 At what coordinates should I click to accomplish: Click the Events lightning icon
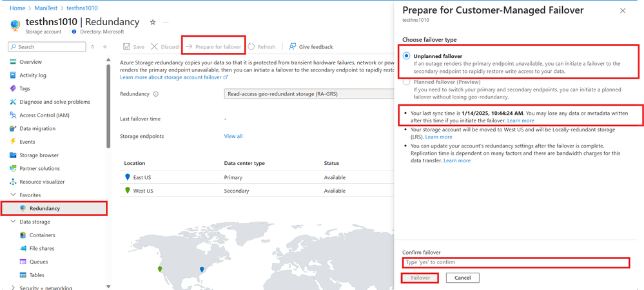pyautogui.click(x=13, y=142)
